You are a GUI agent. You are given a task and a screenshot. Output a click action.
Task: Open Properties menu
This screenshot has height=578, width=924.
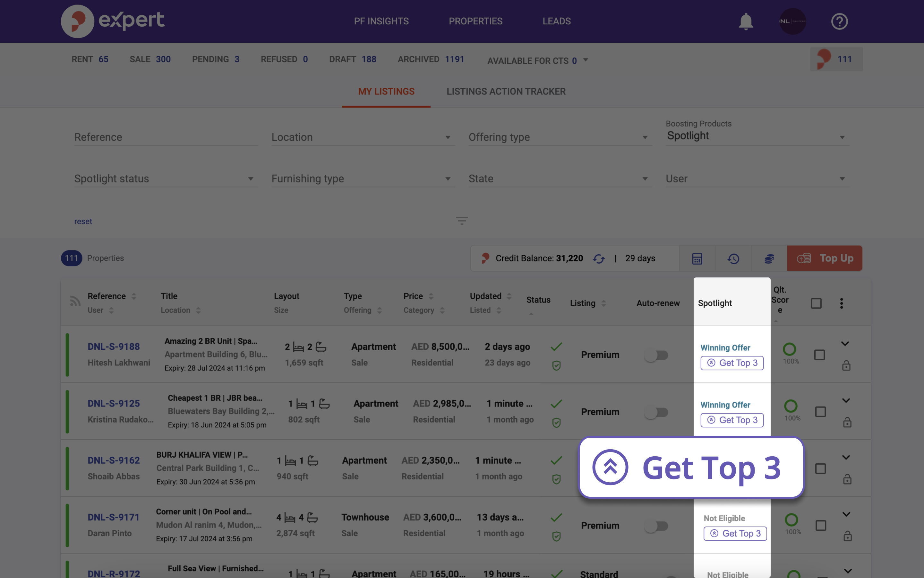click(x=475, y=22)
